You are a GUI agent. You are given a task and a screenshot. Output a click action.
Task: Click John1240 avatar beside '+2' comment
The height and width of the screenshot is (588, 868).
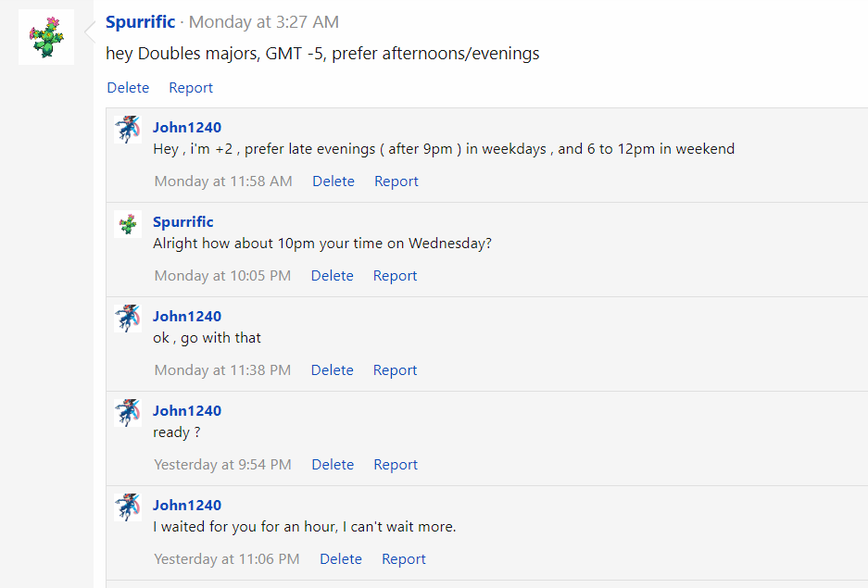coord(128,130)
